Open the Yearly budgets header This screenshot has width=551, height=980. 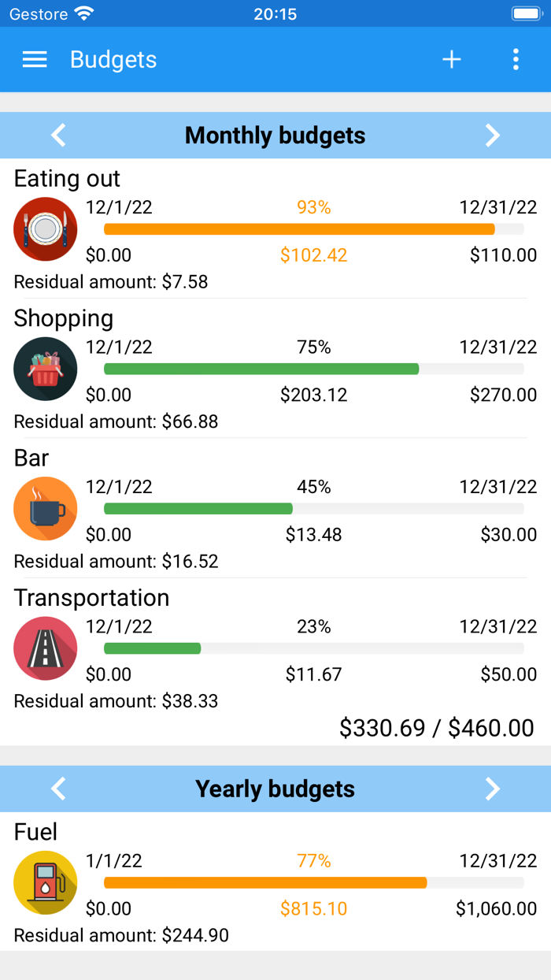point(275,789)
